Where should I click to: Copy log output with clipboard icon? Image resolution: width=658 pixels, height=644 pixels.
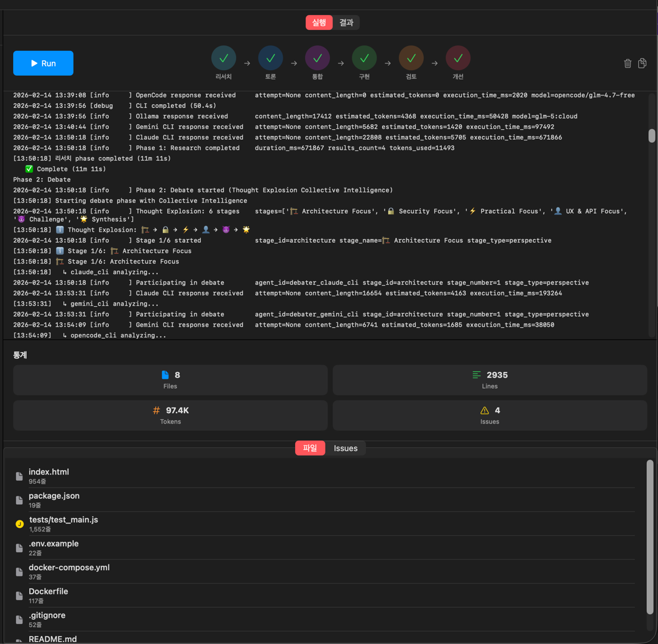642,63
